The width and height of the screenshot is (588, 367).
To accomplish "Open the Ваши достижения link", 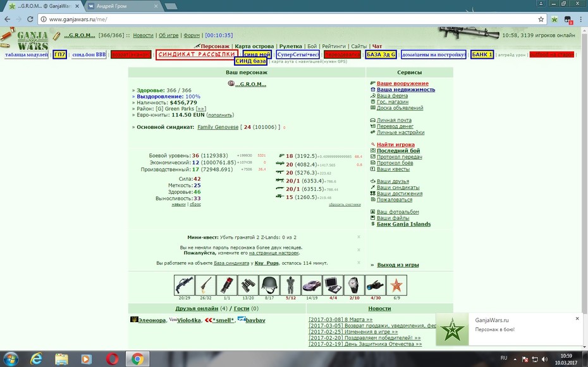I will 400,194.
